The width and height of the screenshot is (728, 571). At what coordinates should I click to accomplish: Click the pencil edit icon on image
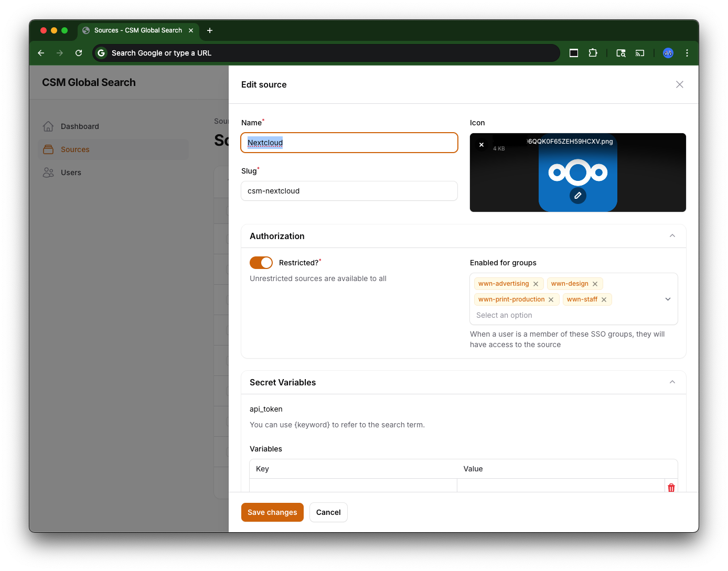[577, 196]
